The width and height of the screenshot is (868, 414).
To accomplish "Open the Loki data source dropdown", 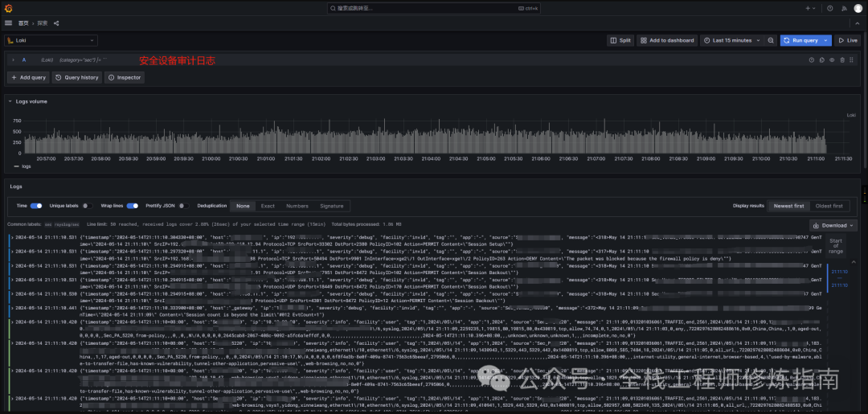I will tap(51, 40).
